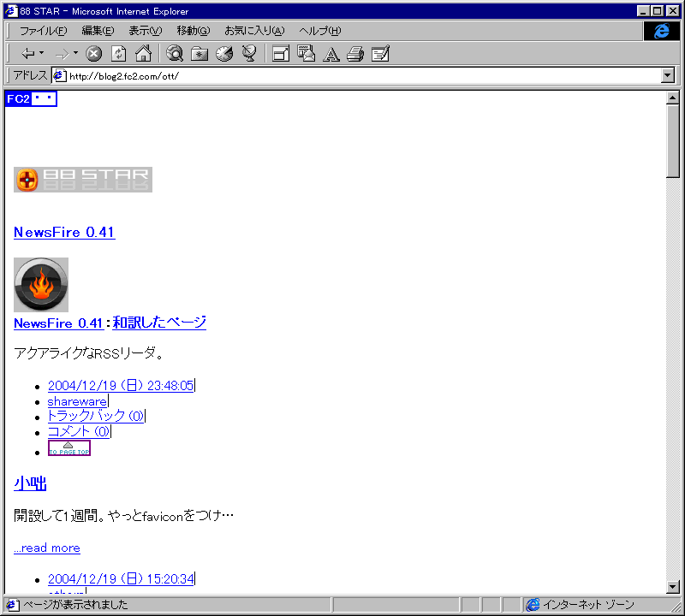Open the トラックバック (0) link under NewsFire
The width and height of the screenshot is (685, 616).
[x=96, y=416]
